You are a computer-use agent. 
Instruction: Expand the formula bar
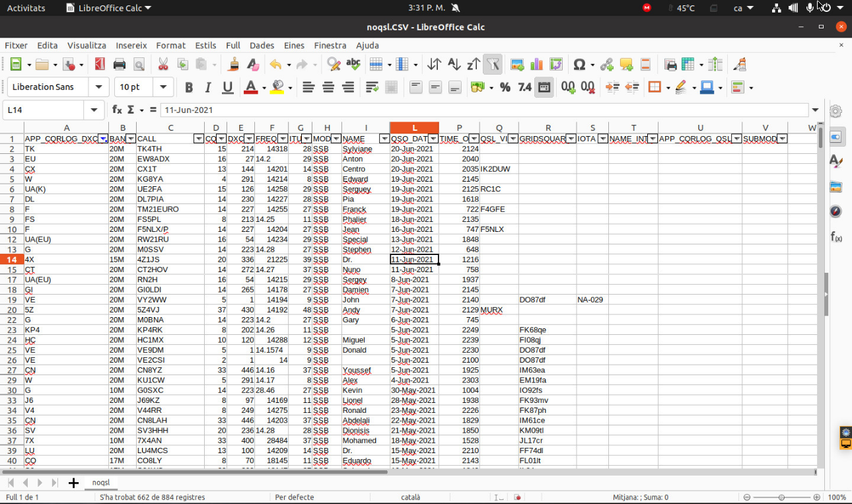(816, 110)
